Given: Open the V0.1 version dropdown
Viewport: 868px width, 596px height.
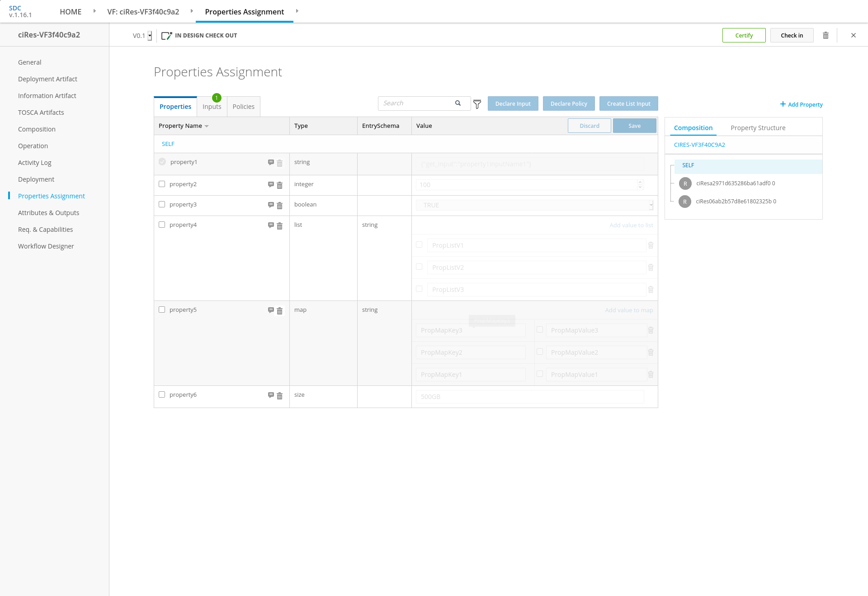Looking at the screenshot, I should [150, 36].
